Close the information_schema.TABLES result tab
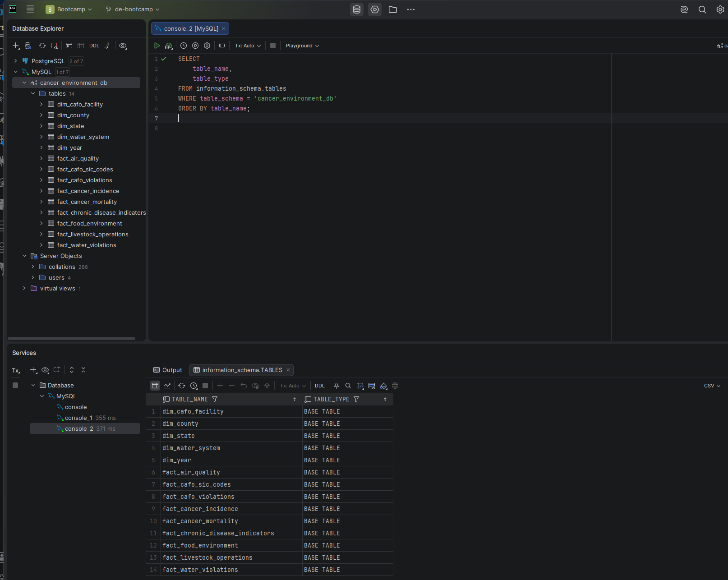 click(x=288, y=370)
